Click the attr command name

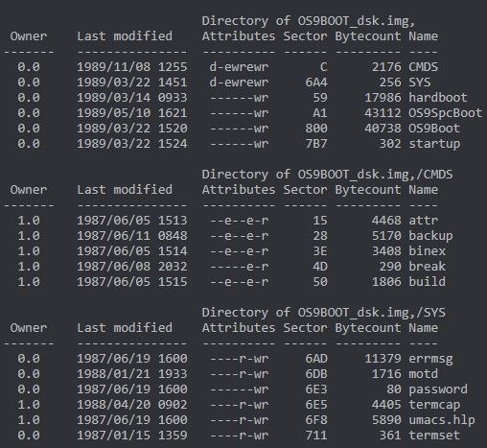click(x=423, y=221)
